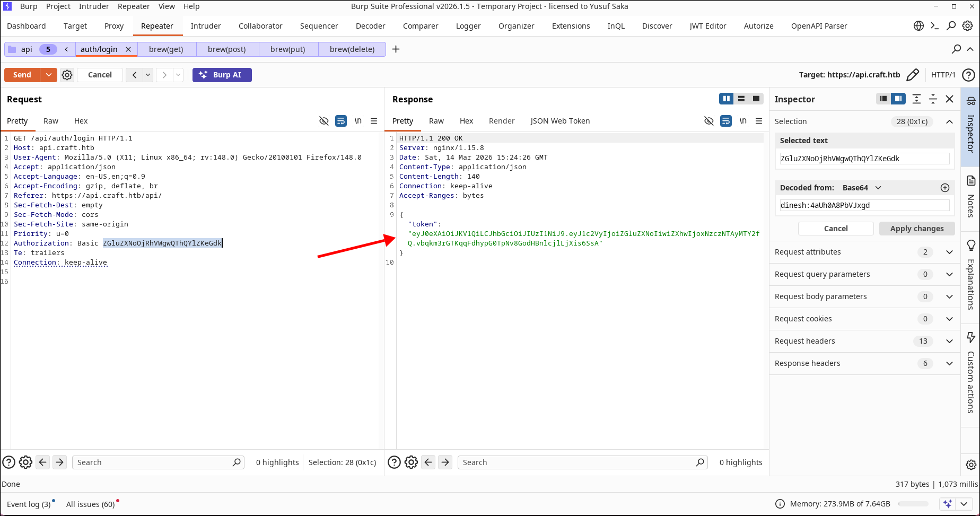Open Send button dropdown arrow

click(x=49, y=75)
